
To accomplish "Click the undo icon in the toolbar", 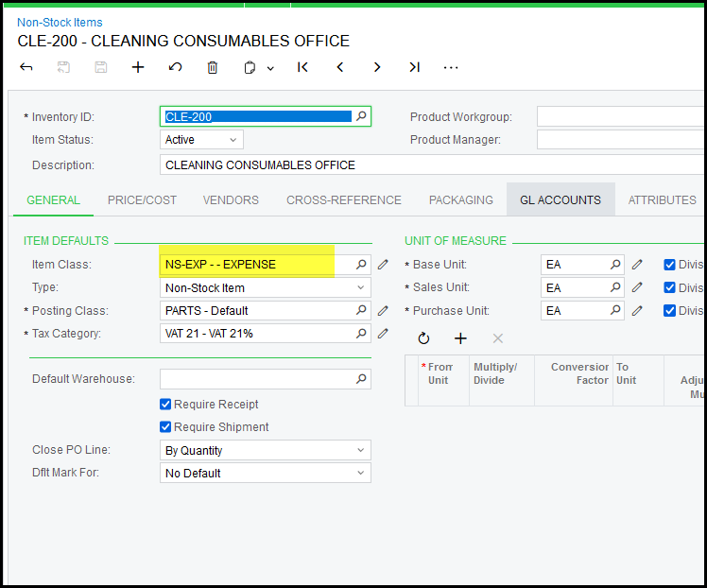I will tap(175, 67).
